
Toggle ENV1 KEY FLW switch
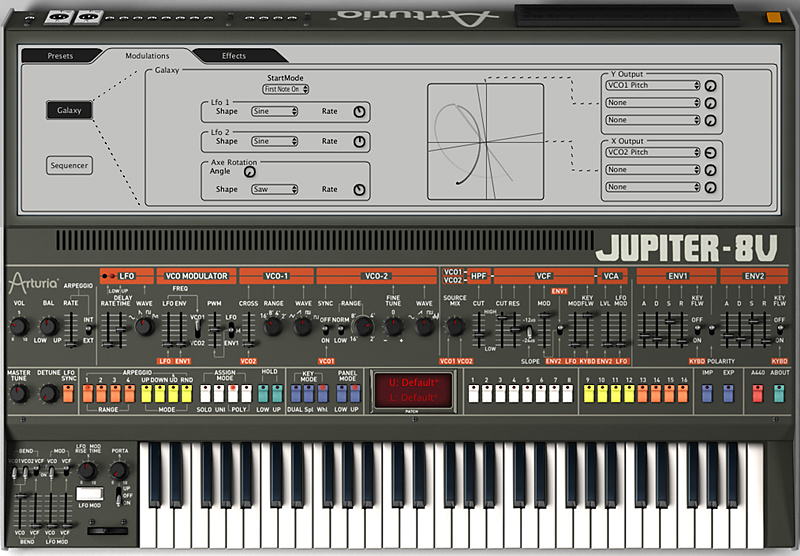click(697, 330)
